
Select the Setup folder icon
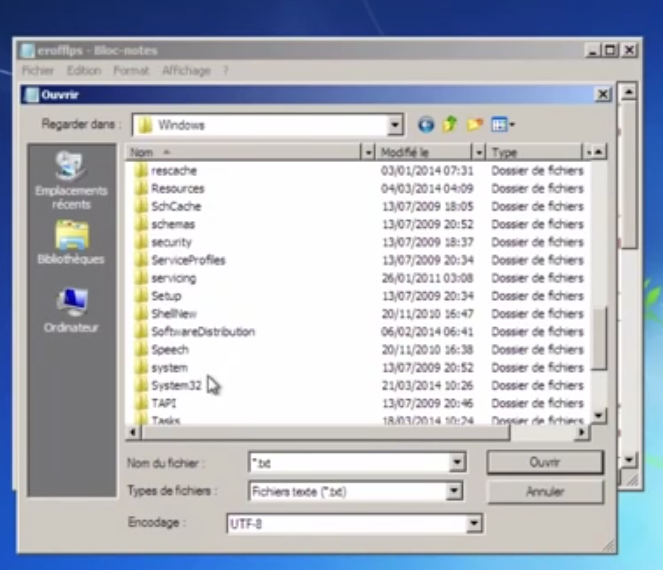tap(141, 296)
